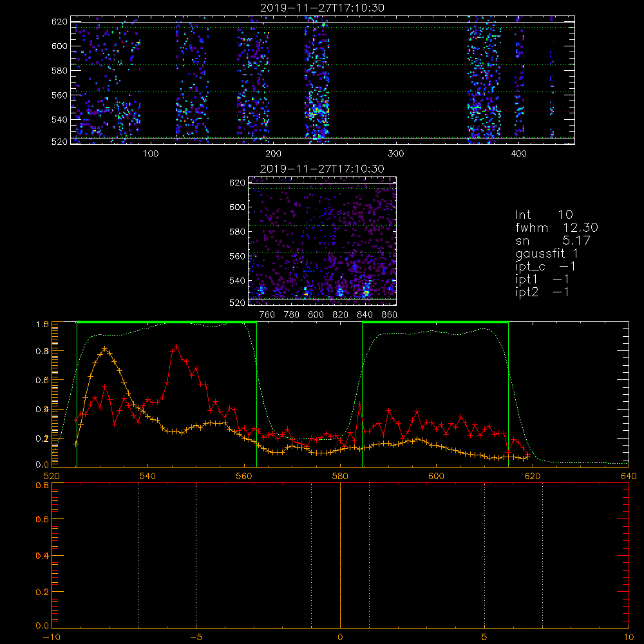Click the orange curve's peak near 531
The image size is (644, 644).
pos(105,348)
